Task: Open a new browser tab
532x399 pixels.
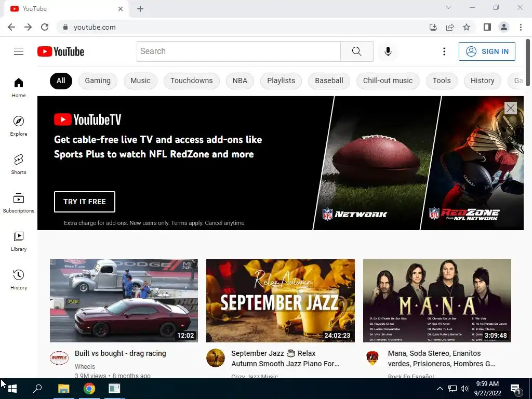Action: pos(140,9)
